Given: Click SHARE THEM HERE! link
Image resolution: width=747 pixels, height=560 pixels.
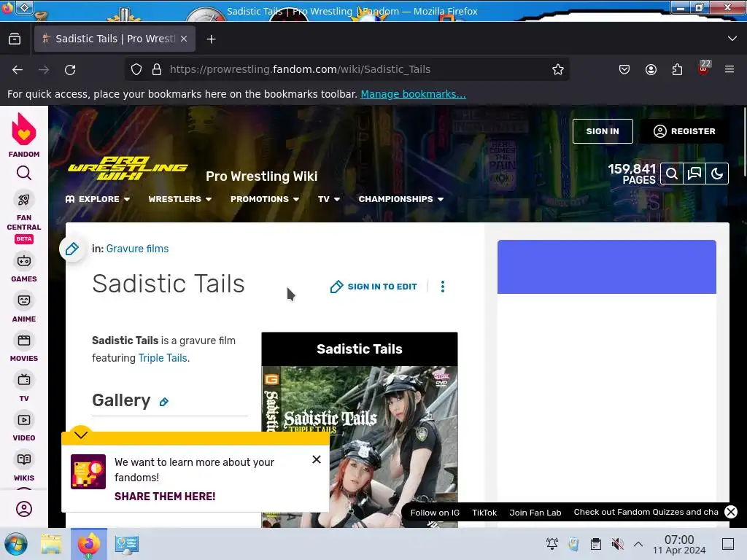Looking at the screenshot, I should pyautogui.click(x=165, y=496).
